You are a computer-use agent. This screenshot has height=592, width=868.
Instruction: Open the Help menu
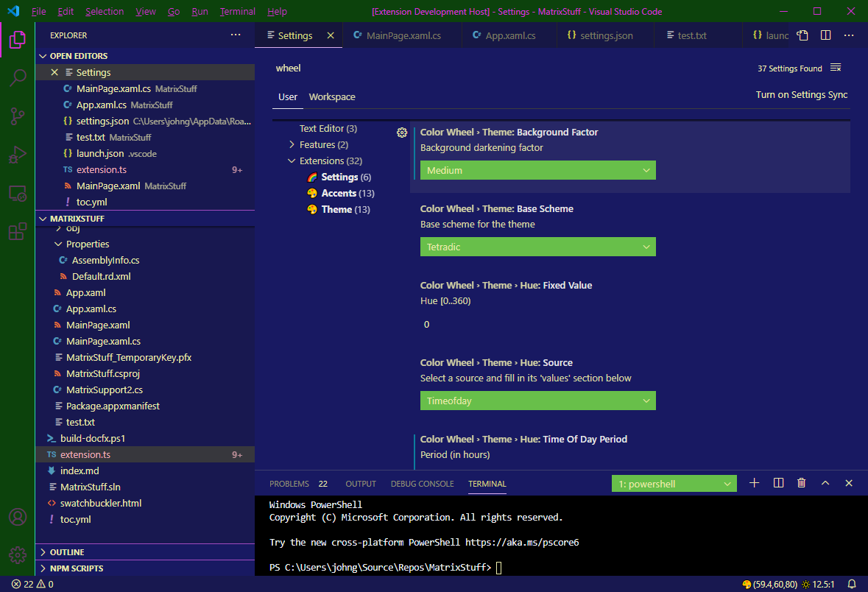(277, 11)
